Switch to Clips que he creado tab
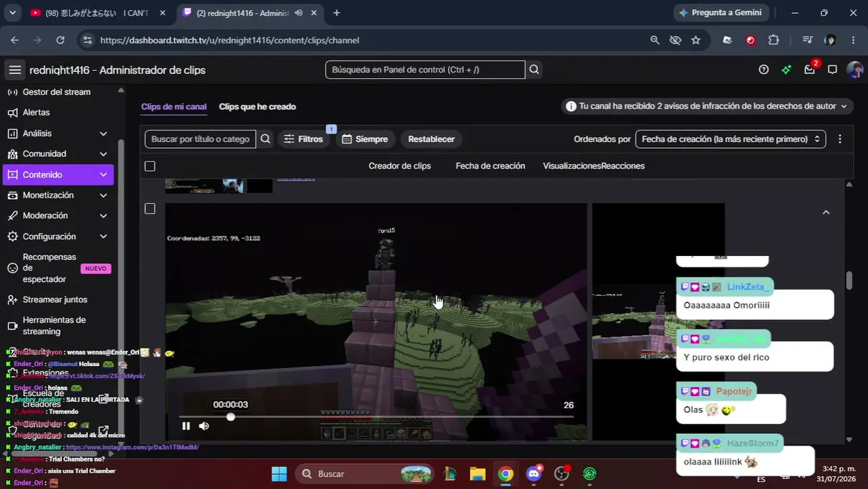This screenshot has height=489, width=868. [257, 107]
